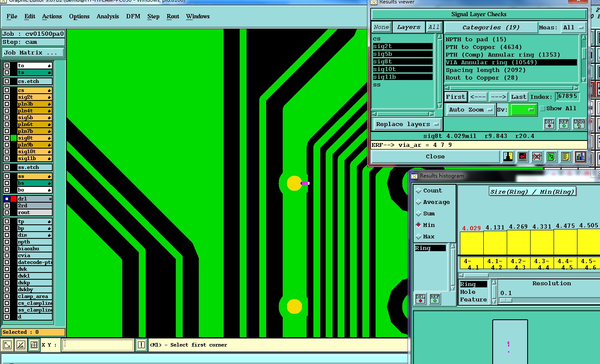Image resolution: width=600 pixels, height=364 pixels.
Task: Toggle checkbox for layer pln6t
Action: [x=7, y=124]
